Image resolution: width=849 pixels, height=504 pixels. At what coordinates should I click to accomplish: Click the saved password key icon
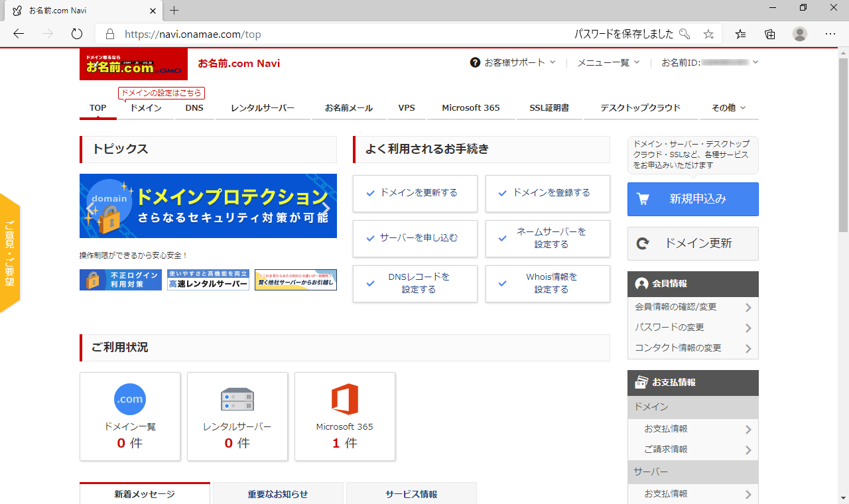pyautogui.click(x=685, y=34)
